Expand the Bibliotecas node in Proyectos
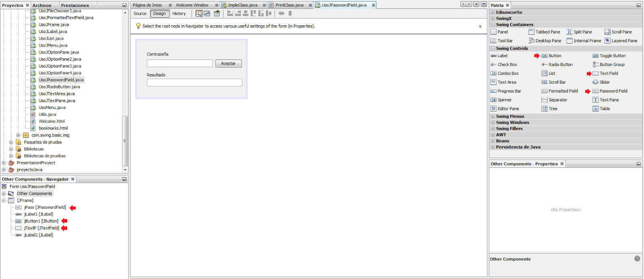 pos(11,149)
